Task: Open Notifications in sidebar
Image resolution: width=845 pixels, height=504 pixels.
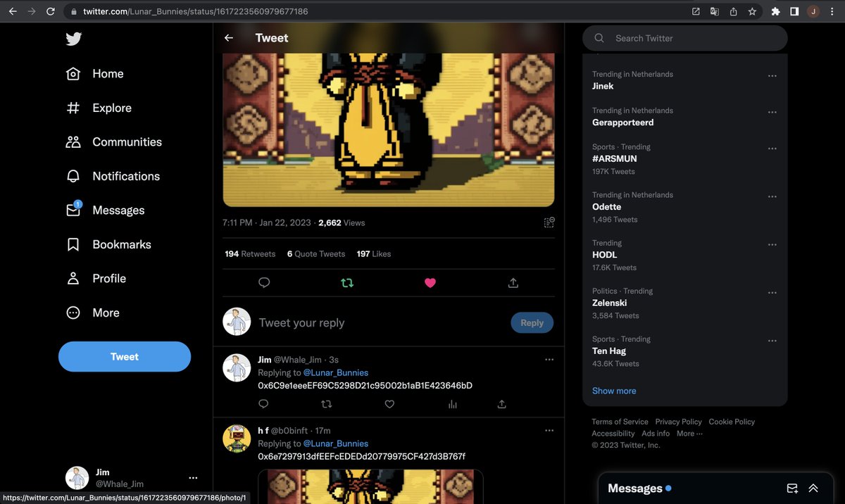Action: click(113, 176)
